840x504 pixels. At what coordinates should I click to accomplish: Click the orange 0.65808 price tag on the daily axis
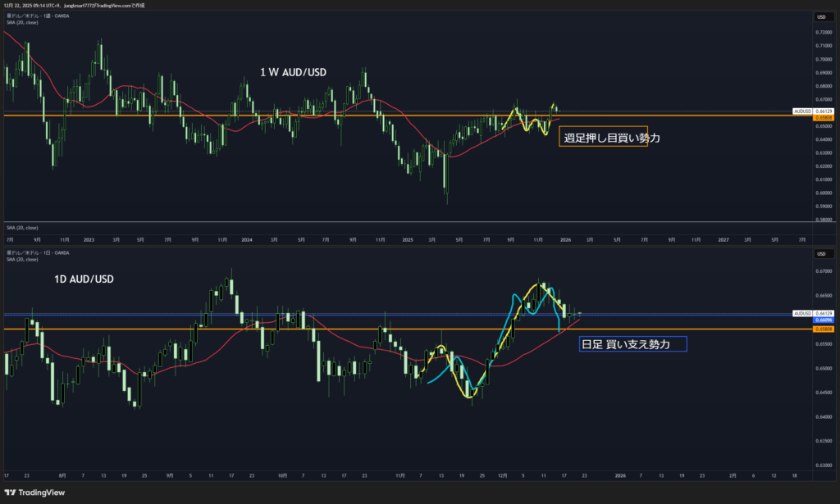(823, 329)
